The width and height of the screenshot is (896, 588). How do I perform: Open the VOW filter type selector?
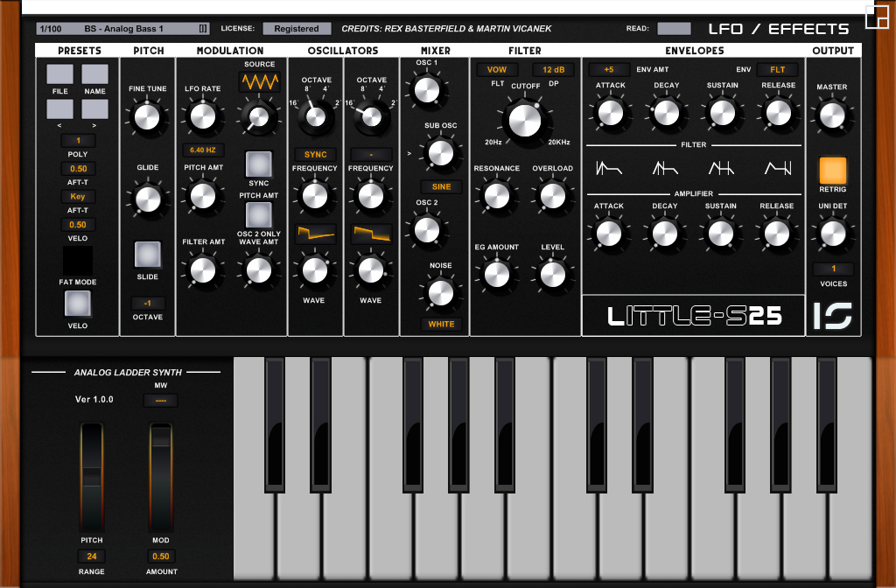click(x=496, y=67)
